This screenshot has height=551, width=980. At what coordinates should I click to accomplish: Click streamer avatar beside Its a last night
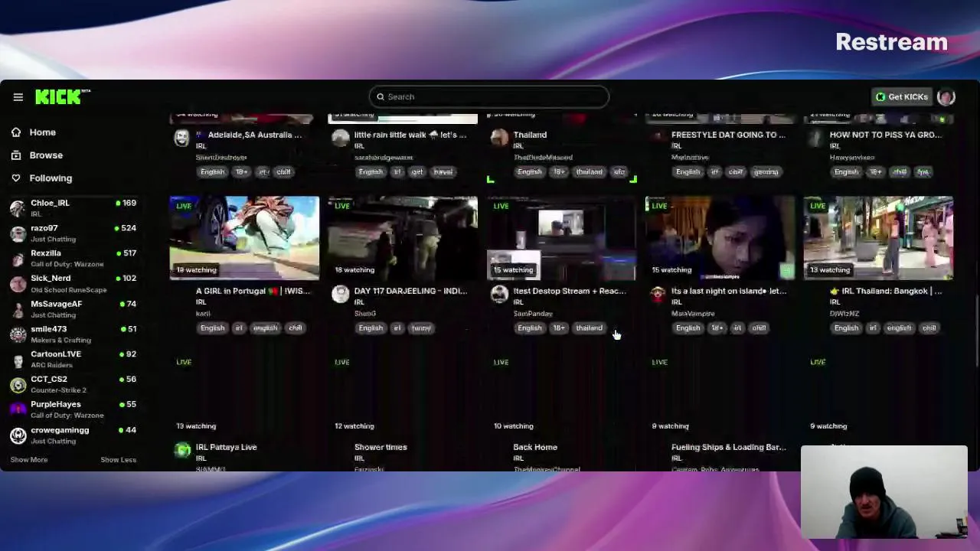[657, 294]
